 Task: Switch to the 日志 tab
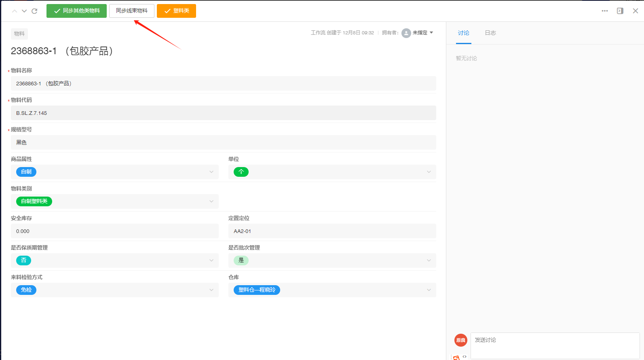490,33
